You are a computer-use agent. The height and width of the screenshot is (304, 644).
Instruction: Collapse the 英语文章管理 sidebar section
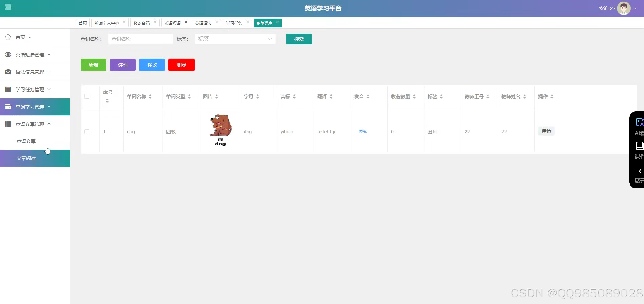point(49,124)
